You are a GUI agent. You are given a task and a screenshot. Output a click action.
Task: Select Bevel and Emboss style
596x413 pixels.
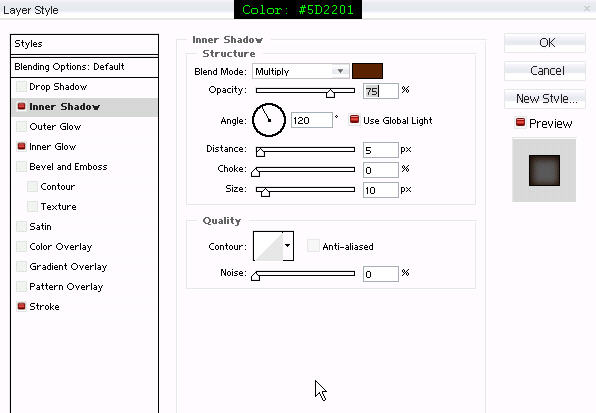pos(68,166)
